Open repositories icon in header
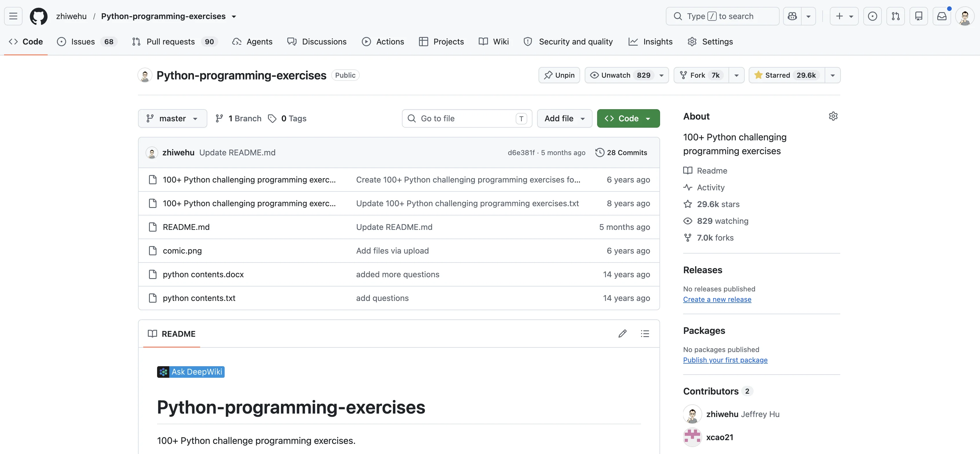This screenshot has height=454, width=980. tap(919, 16)
